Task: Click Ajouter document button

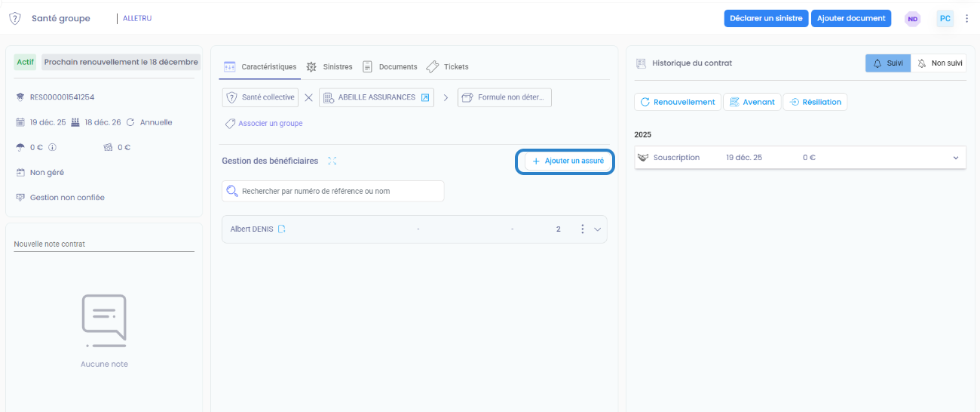Action: [x=851, y=18]
